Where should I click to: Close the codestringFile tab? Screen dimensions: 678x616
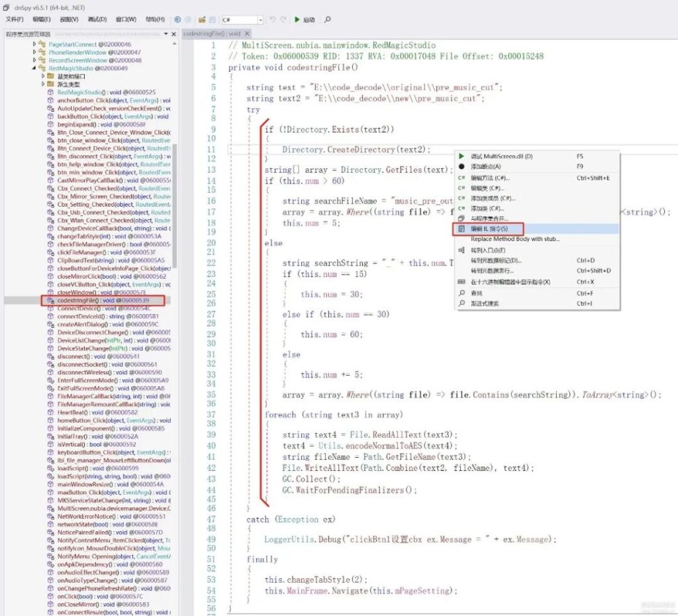[247, 33]
